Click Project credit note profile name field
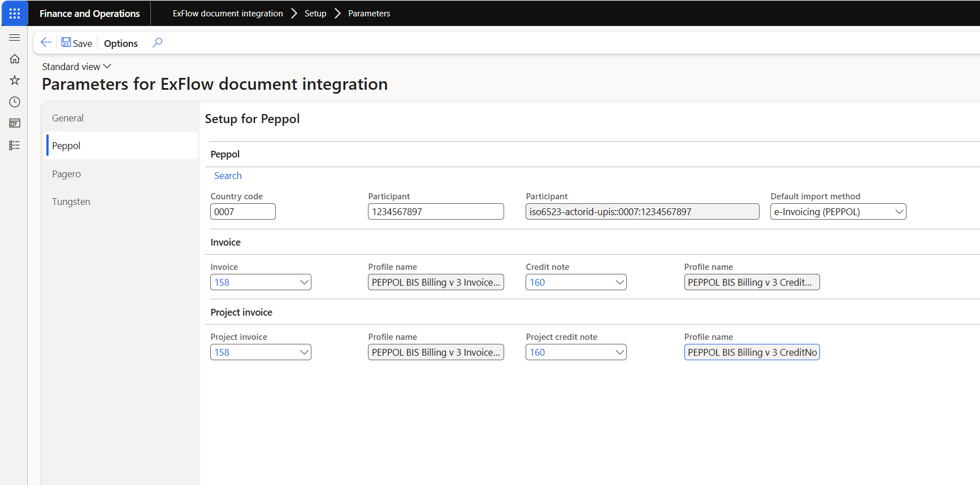 click(x=752, y=352)
